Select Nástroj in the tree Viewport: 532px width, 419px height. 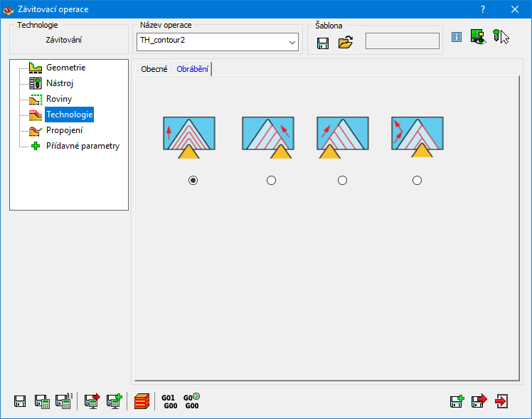pyautogui.click(x=60, y=83)
